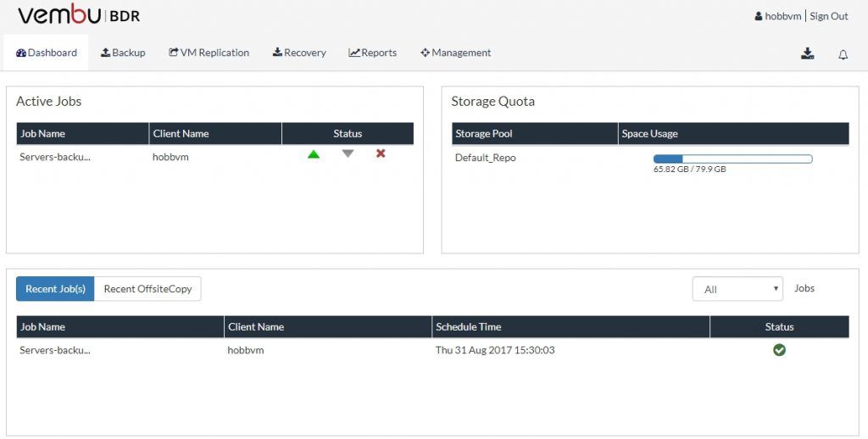868x439 pixels.
Task: Click Servers-backu... in Active Jobs table
Action: click(x=55, y=157)
